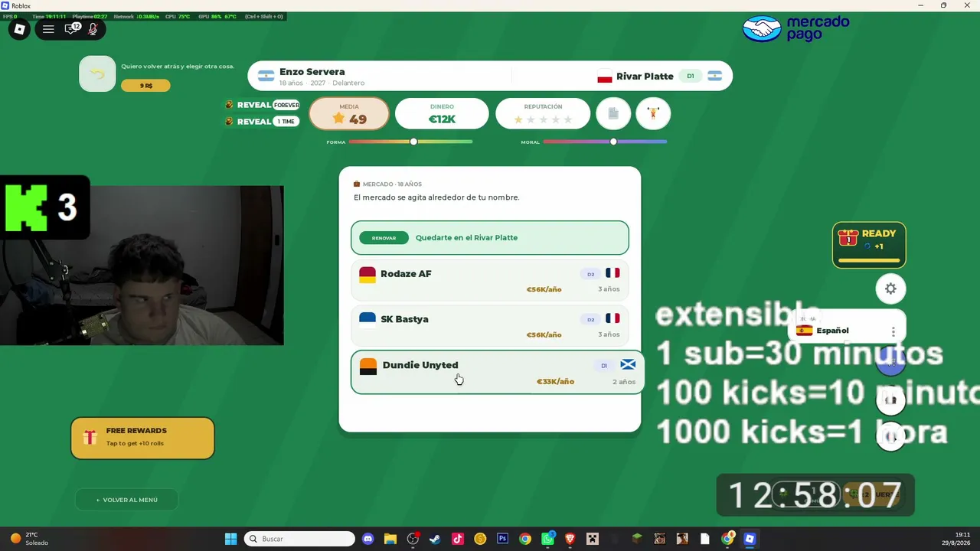Viewport: 980px width, 551px height.
Task: Open the weather widget showing 21°C
Action: point(28,539)
